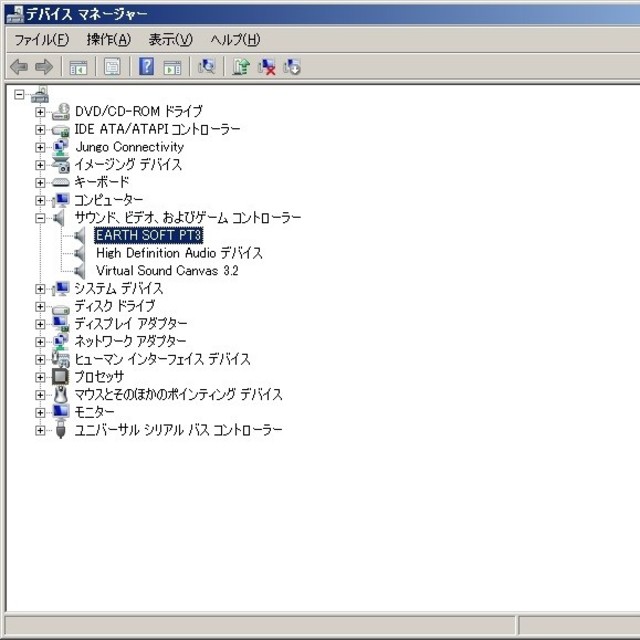Click the Virtual Sound Canvas speaker icon

click(80, 271)
